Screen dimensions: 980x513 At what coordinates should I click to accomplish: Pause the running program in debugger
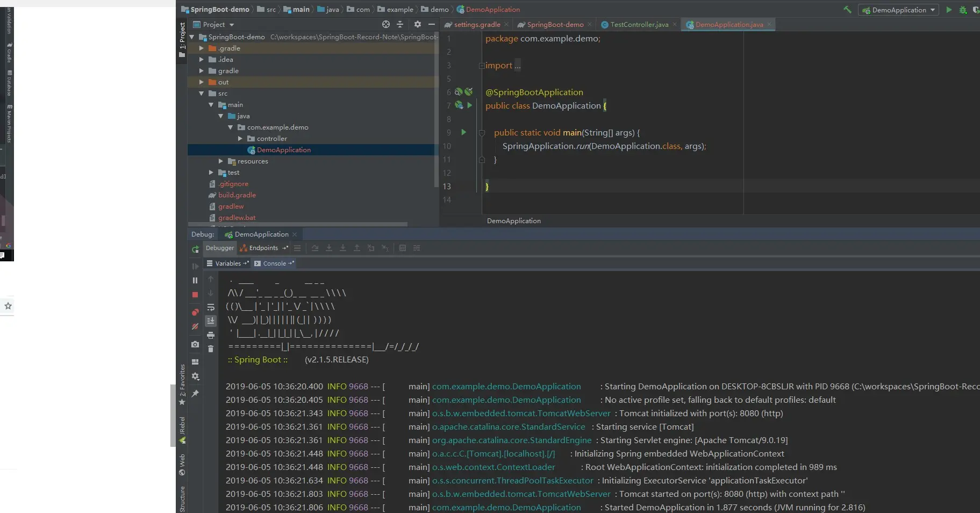195,280
